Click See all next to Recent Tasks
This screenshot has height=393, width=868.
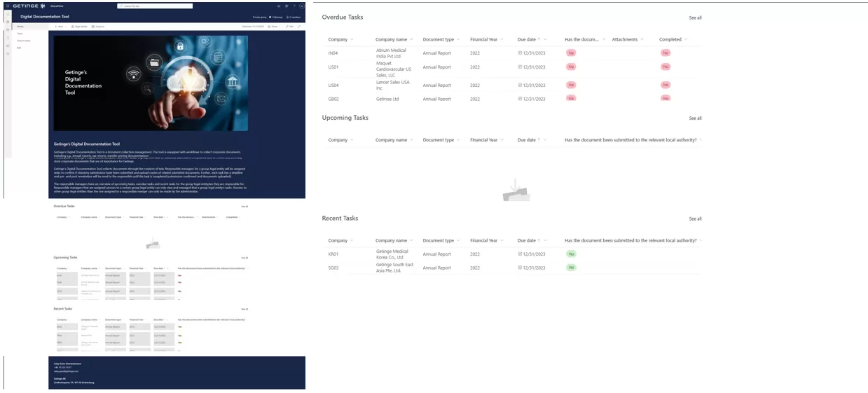click(695, 219)
